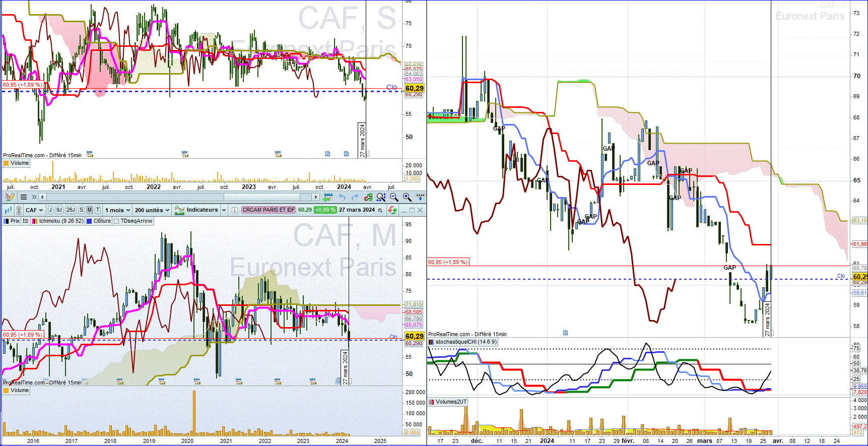Toggle the M monthly timeframe button
Image resolution: width=868 pixels, height=446 pixels.
coord(89,210)
